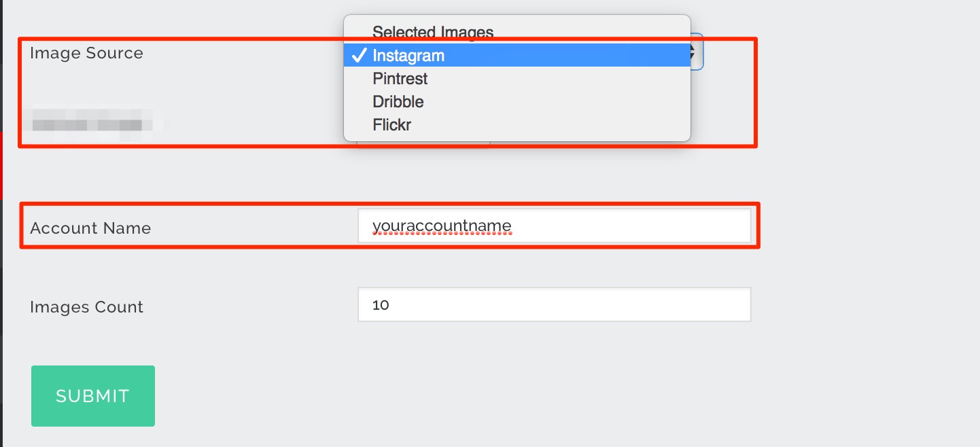Click the blurred text under Image Source

[92, 125]
